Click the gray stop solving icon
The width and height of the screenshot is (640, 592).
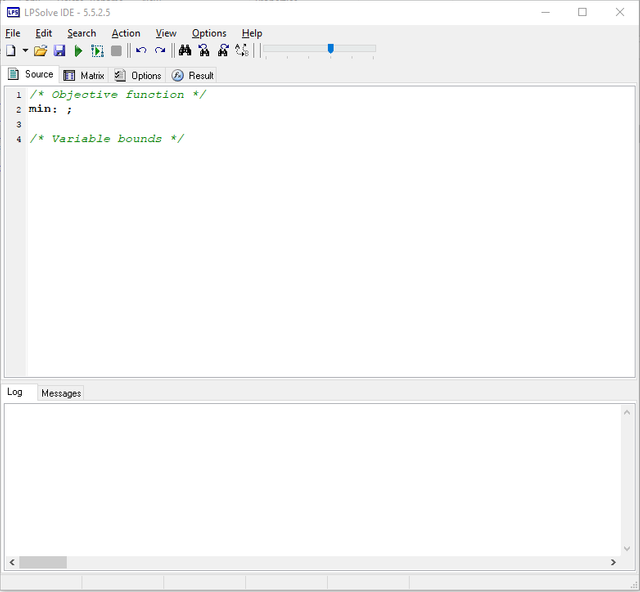click(116, 51)
